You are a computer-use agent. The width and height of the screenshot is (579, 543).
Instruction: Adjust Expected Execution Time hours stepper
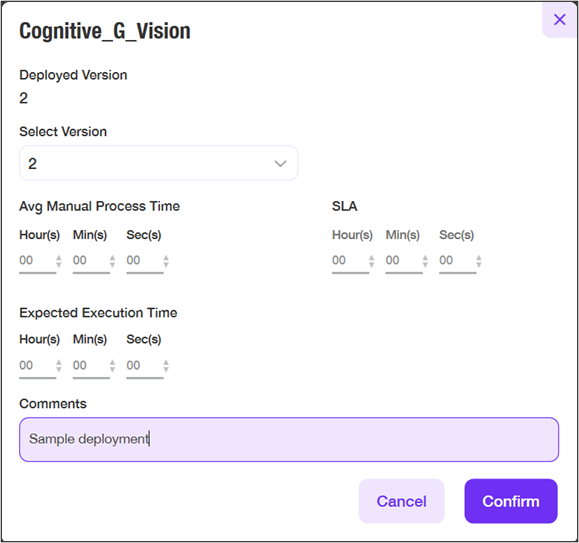pyautogui.click(x=59, y=366)
